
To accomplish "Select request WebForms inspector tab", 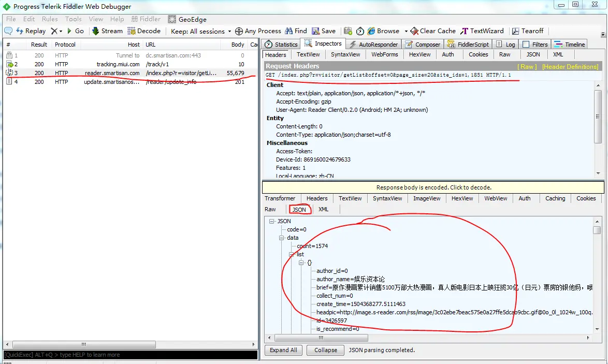I will [384, 55].
